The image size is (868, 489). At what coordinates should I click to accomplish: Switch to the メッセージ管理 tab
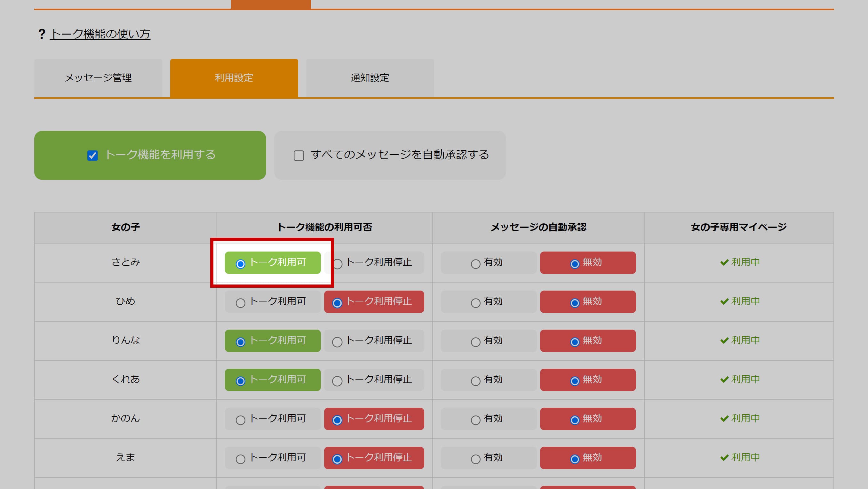click(99, 78)
